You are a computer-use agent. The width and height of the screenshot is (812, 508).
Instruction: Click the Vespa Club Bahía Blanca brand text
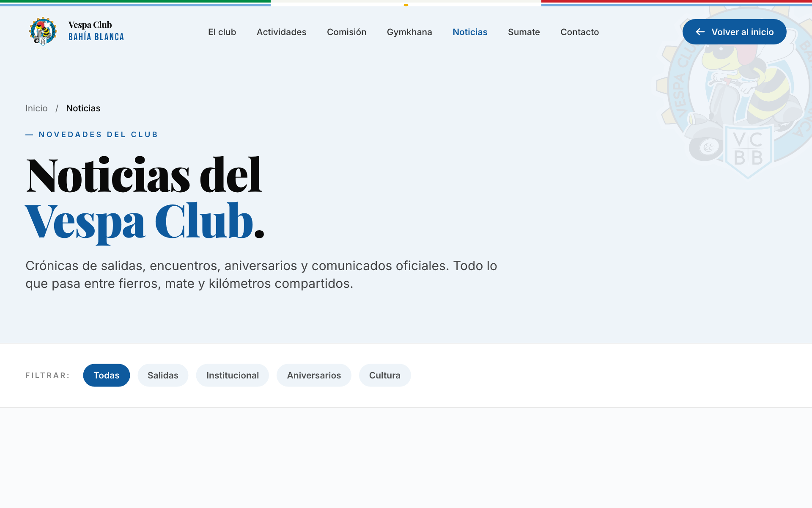pyautogui.click(x=96, y=31)
